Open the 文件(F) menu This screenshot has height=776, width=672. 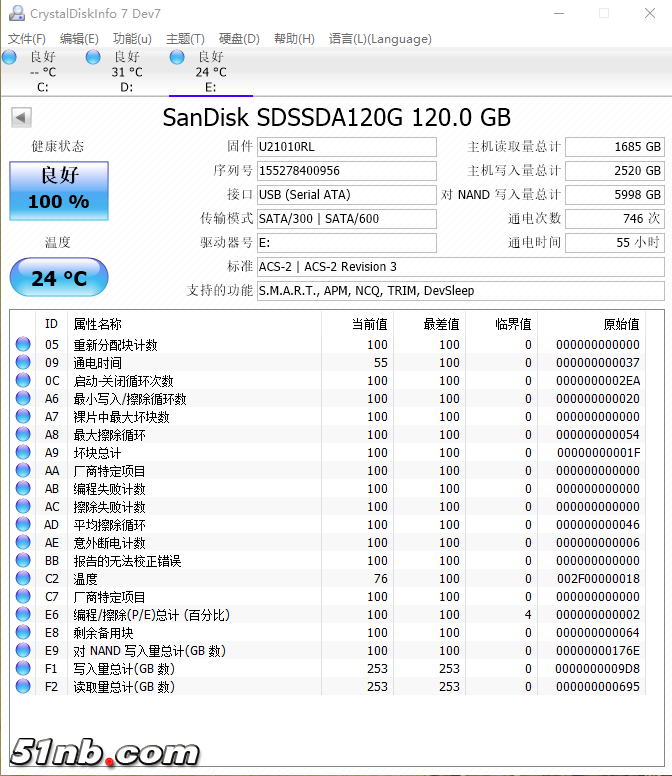coord(27,39)
